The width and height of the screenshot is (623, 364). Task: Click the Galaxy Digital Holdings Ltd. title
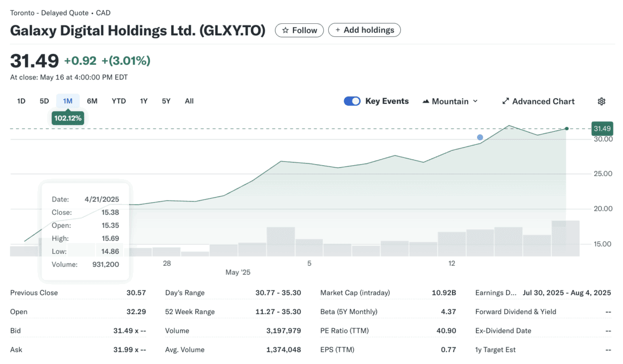click(x=138, y=31)
